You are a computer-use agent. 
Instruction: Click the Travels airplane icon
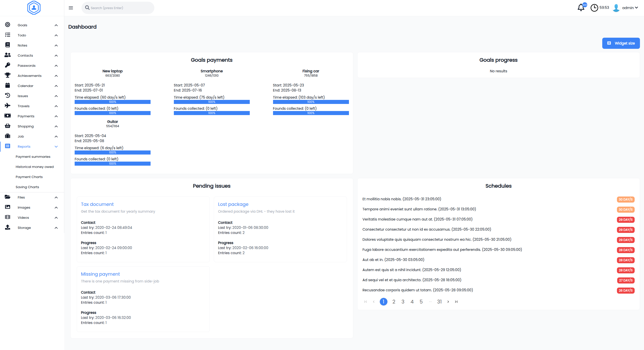7,106
